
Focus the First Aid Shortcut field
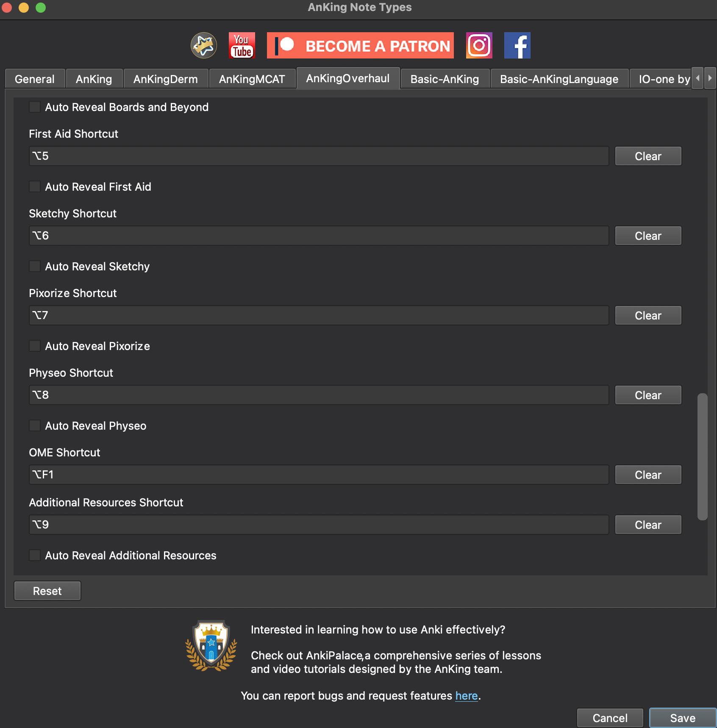pos(319,156)
